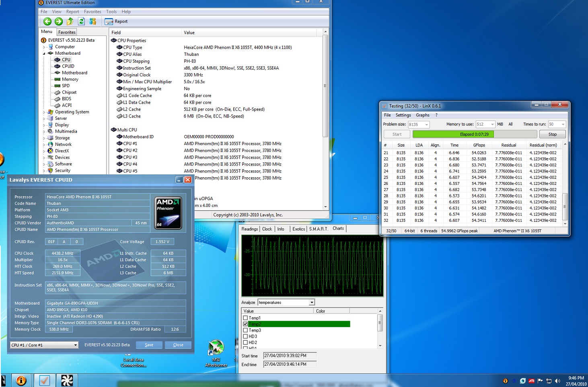
Task: Open the Favorites menu in EVEREST menu bar
Action: tap(93, 12)
